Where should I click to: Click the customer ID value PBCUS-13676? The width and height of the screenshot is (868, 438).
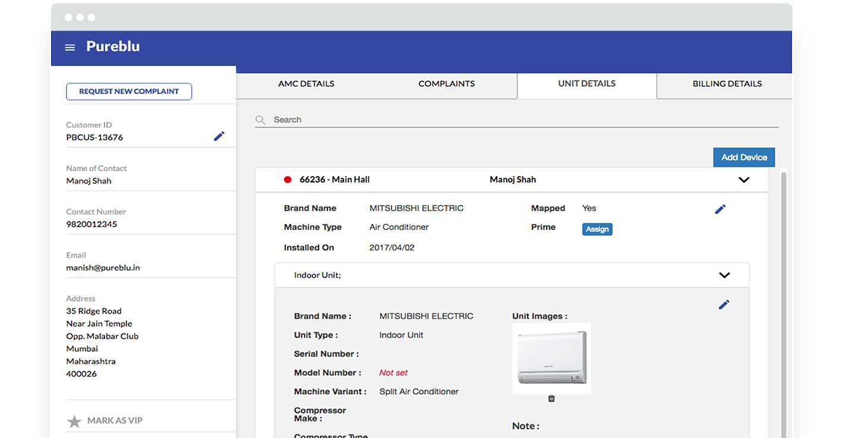pos(94,137)
